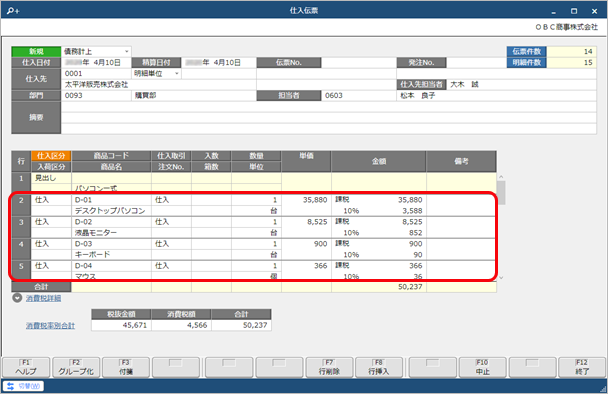608x394 pixels.
Task: Select row number 5 header
Action: click(21, 270)
